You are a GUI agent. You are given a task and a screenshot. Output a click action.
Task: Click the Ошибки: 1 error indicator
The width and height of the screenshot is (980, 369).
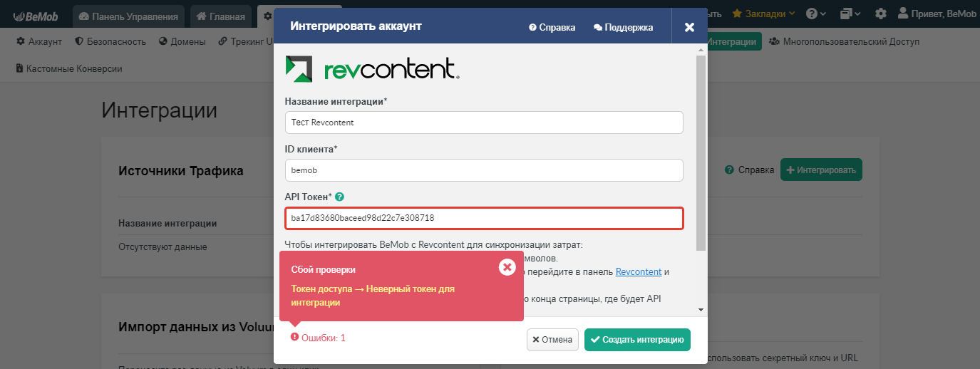(x=318, y=338)
